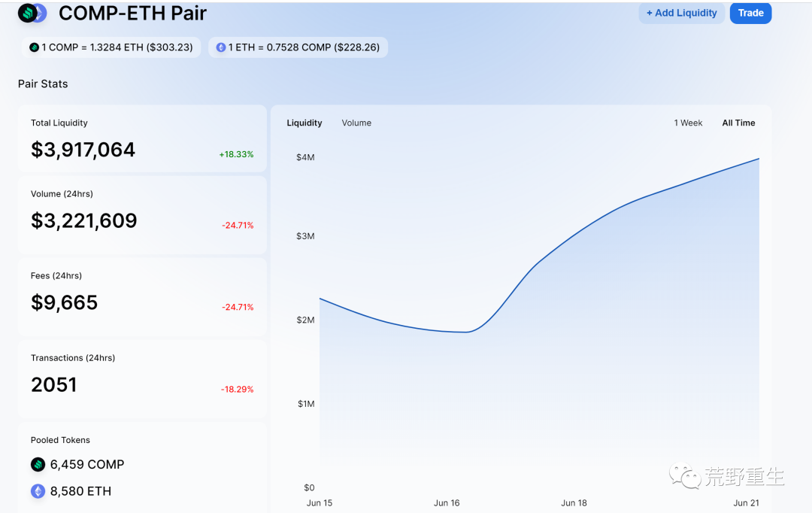Click the +18.33% liquidity change
The image size is (812, 513).
pos(236,154)
